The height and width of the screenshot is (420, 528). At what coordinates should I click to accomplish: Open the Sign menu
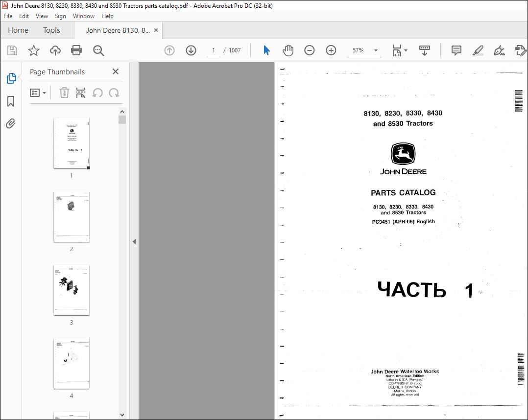60,16
